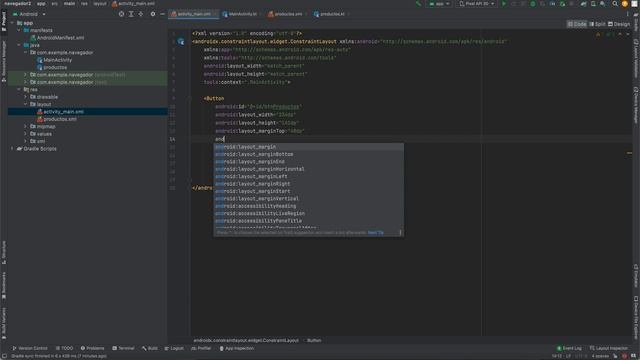The image size is (640, 360).
Task: Click the Make Project hammer icon
Action: coord(418,4)
